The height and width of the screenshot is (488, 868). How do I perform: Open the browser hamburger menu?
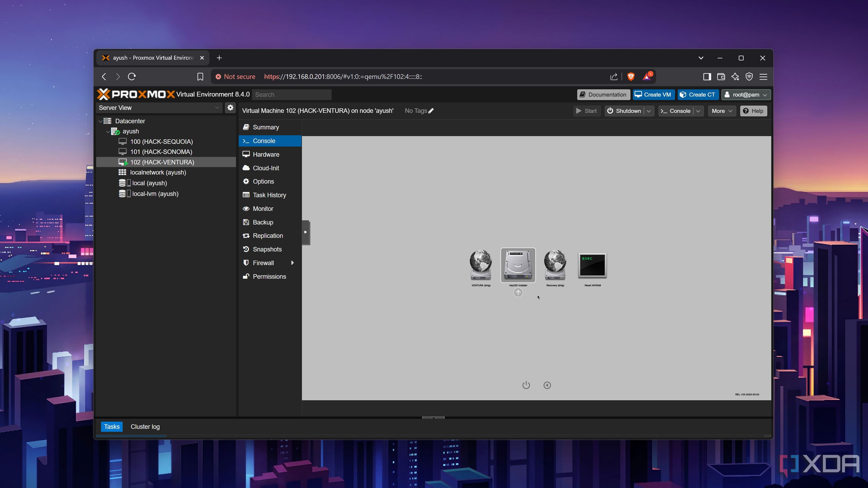763,77
